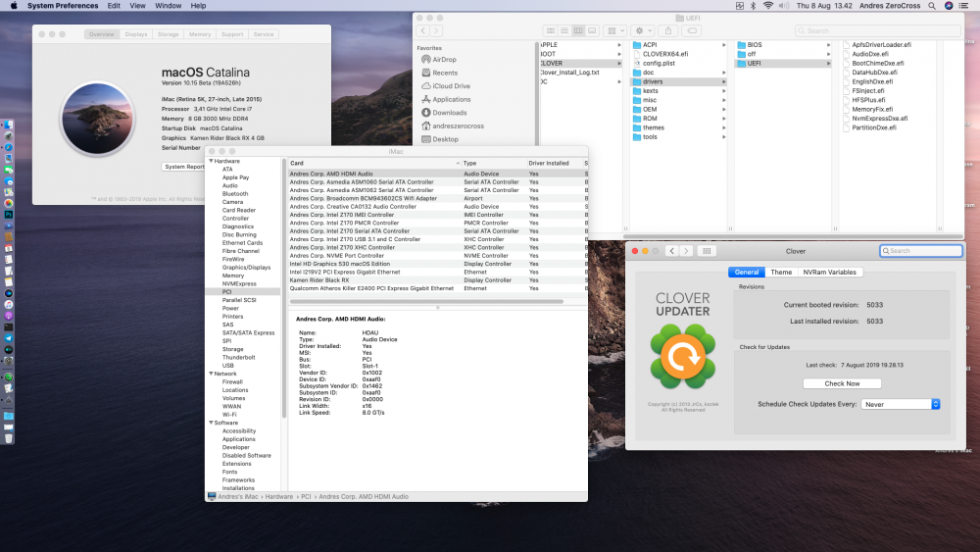The height and width of the screenshot is (552, 980).
Task: Open Finder from the Dock
Action: pos(8,125)
